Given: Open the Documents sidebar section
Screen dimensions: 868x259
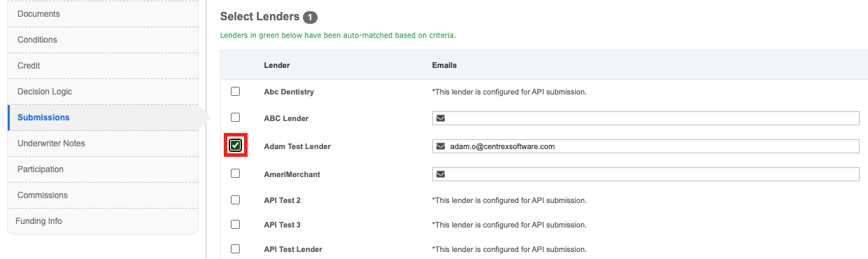Looking at the screenshot, I should pyautogui.click(x=103, y=14).
